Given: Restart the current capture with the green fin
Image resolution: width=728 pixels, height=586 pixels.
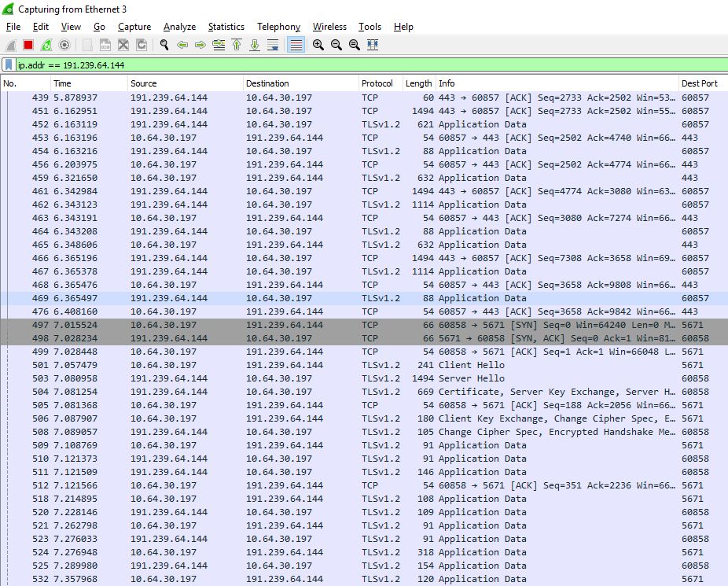Looking at the screenshot, I should pyautogui.click(x=46, y=45).
